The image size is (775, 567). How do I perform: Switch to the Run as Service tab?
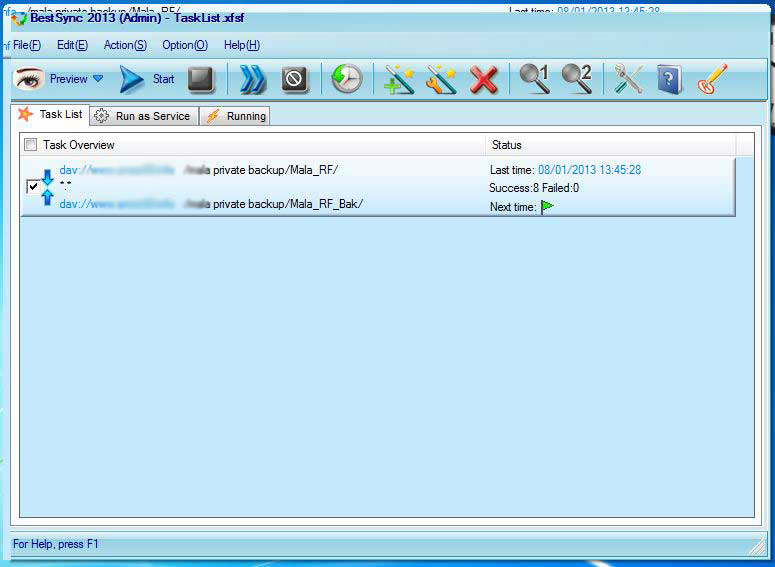[144, 116]
